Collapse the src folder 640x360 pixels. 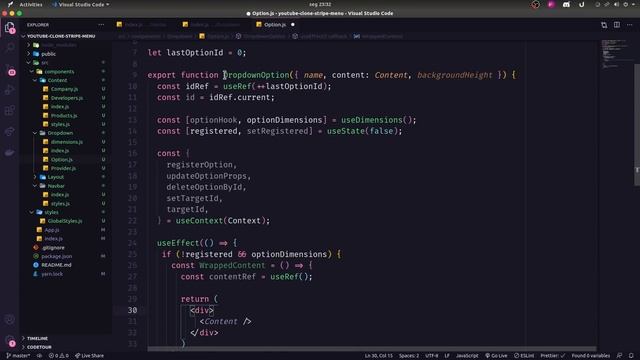[44, 62]
